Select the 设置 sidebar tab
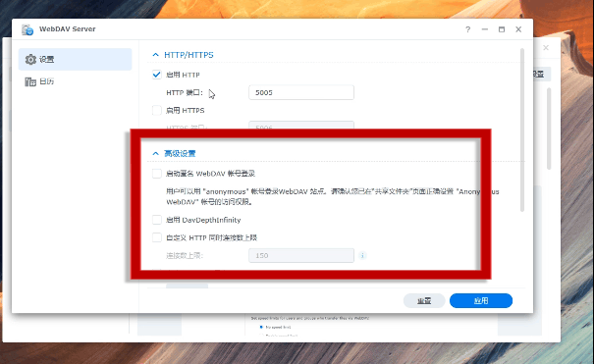594x364 pixels. (x=75, y=60)
